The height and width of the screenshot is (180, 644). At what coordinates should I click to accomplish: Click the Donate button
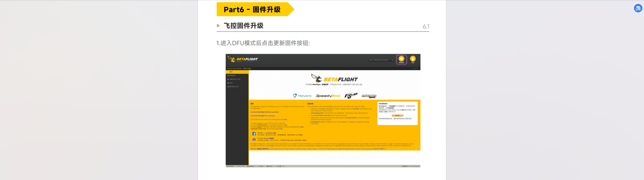[397, 115]
